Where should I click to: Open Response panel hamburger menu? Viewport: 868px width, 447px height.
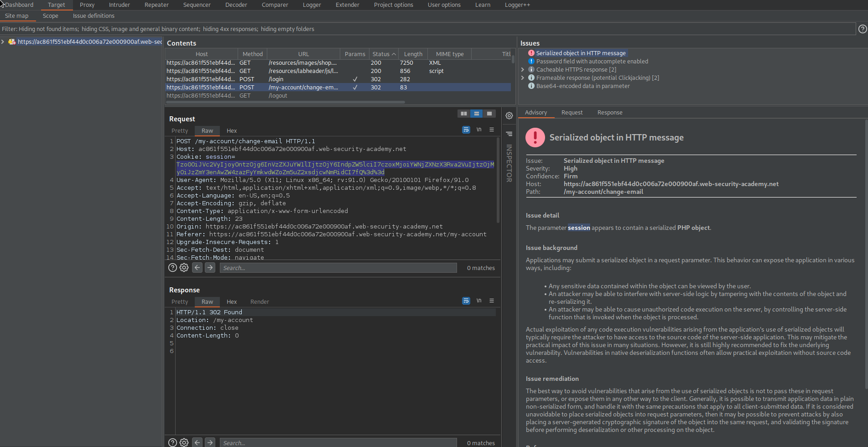tap(492, 301)
